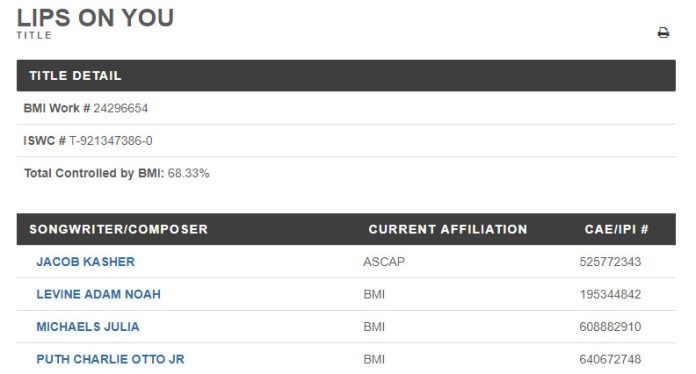696x374 pixels.
Task: Open the Jacob Kasher songwriter link
Action: coord(86,262)
